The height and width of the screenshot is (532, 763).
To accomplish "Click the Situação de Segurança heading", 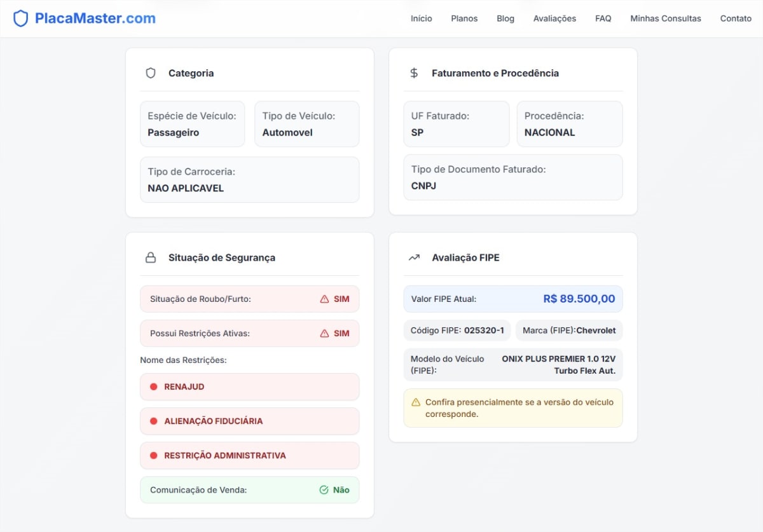I will (x=222, y=257).
